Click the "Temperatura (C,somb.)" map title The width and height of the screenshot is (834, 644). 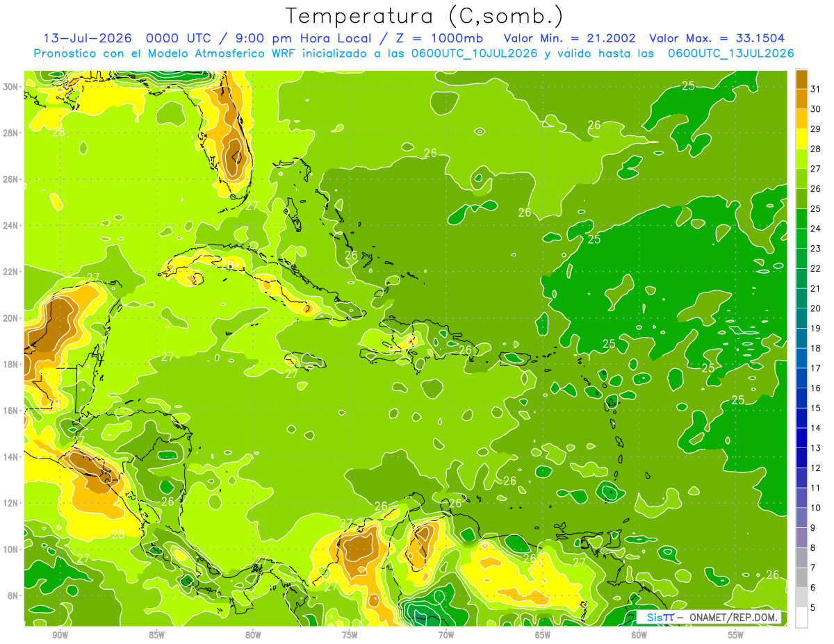(x=424, y=17)
